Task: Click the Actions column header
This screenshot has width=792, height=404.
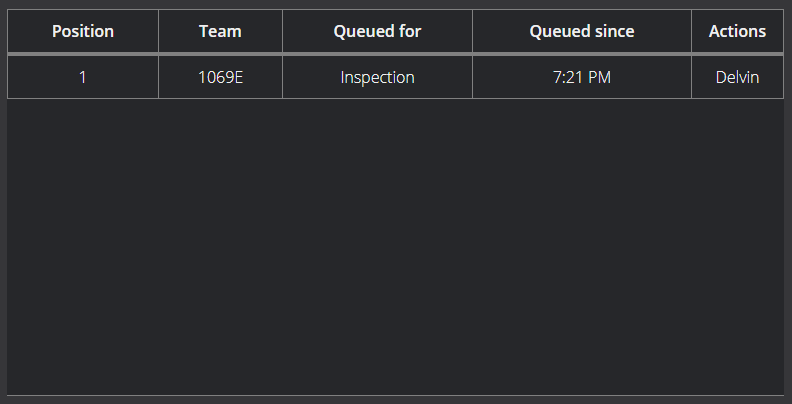Action: pyautogui.click(x=737, y=31)
